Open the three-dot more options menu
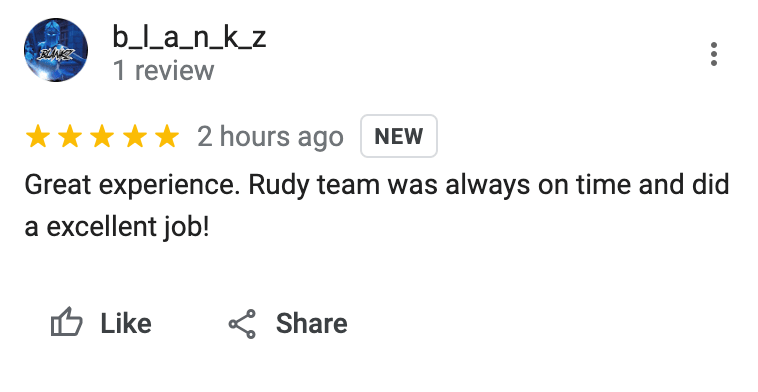 pos(714,54)
